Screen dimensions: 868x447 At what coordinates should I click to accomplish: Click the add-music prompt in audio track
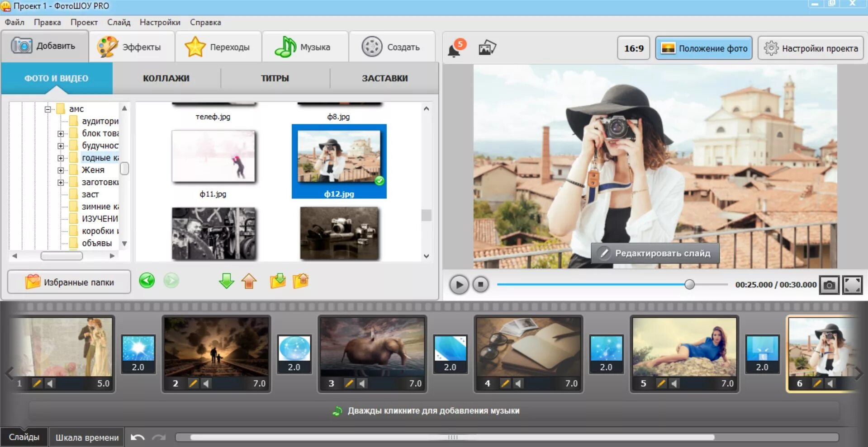pyautogui.click(x=433, y=411)
